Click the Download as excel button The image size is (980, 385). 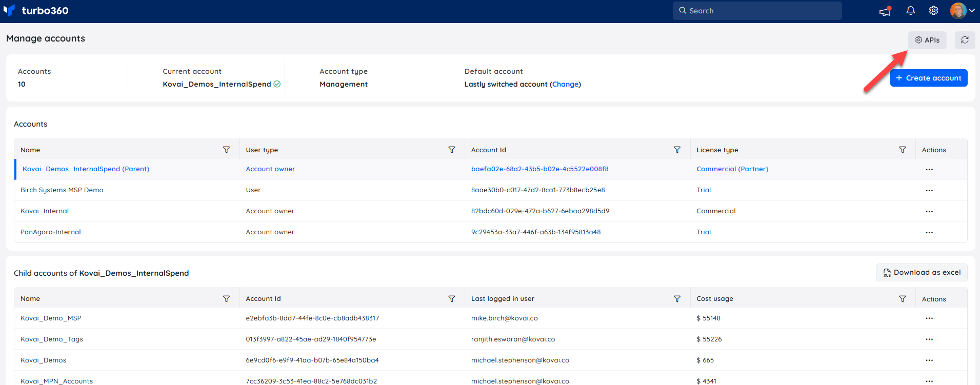922,273
